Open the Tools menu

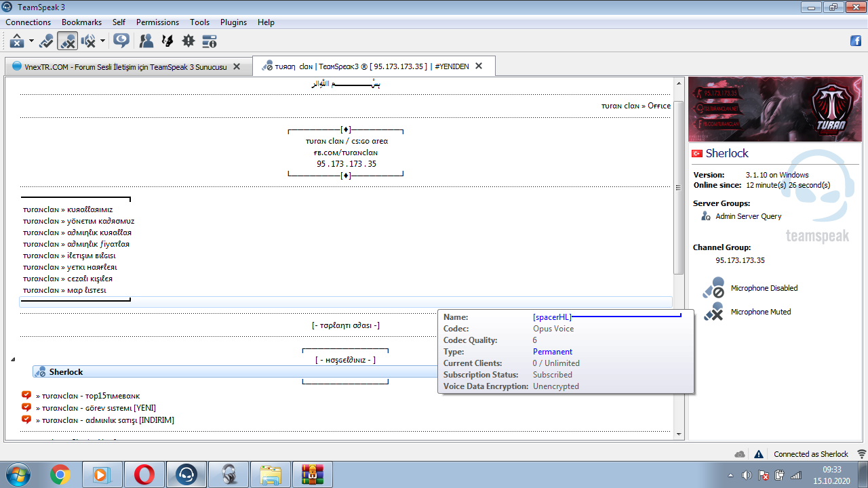pyautogui.click(x=199, y=22)
